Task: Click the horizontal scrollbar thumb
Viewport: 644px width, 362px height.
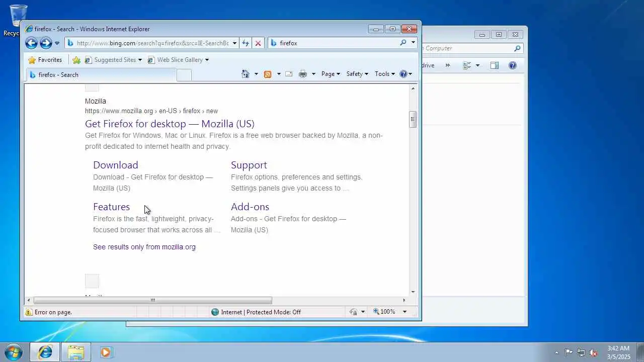Action: (152, 301)
